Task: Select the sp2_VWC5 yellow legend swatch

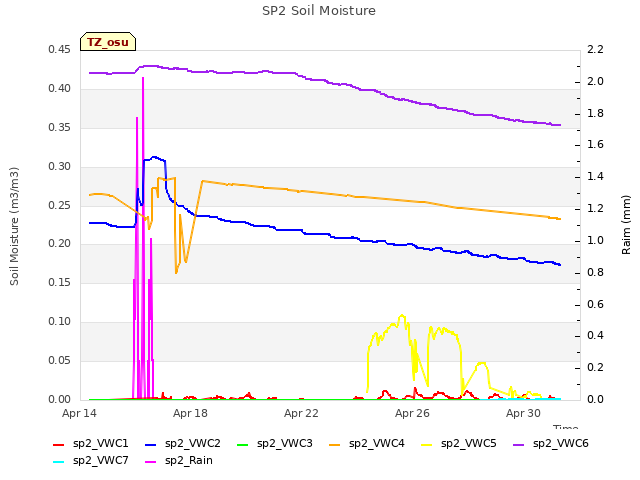Action: 427,444
